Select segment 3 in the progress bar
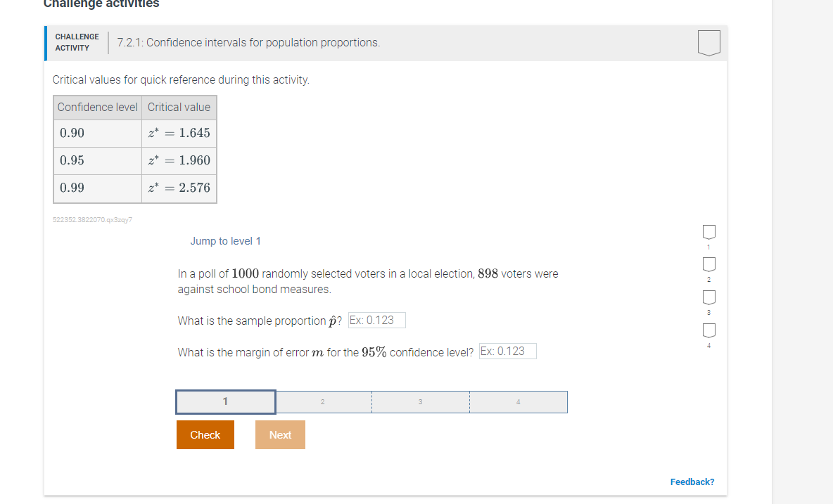The image size is (833, 504). [420, 401]
